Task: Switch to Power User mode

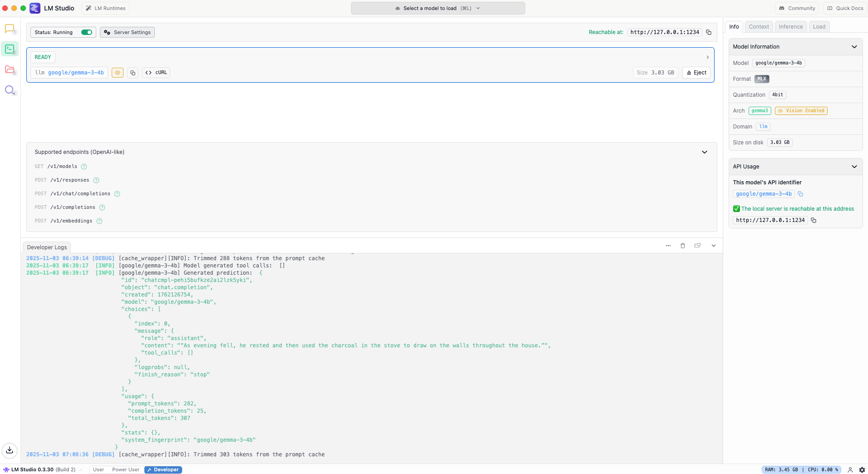Action: coord(126,470)
